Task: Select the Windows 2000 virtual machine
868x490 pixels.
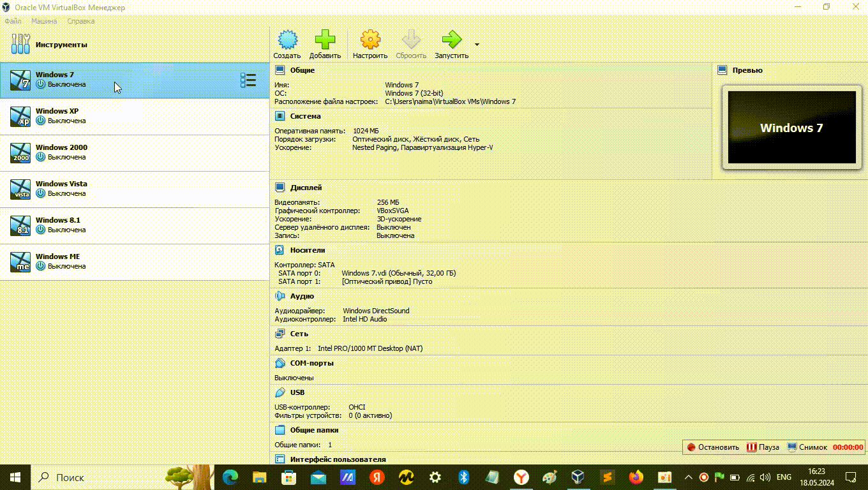Action: click(x=135, y=153)
